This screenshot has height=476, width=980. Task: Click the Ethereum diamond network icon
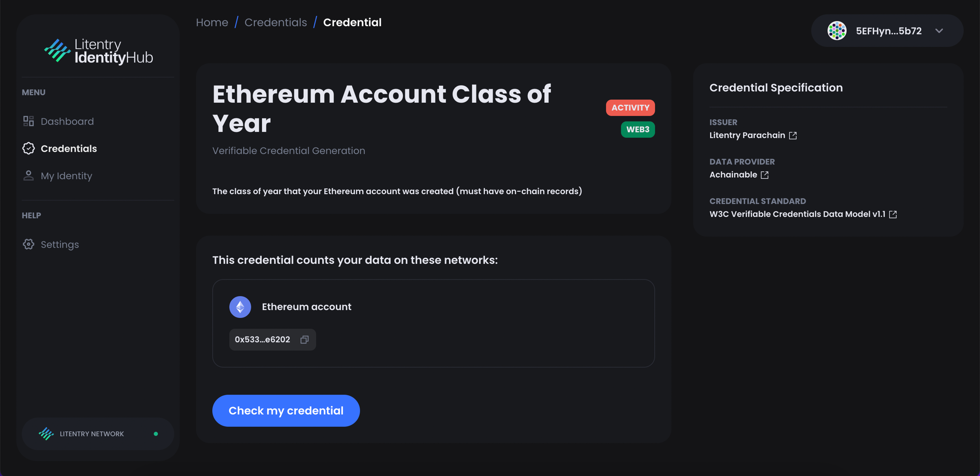pos(240,307)
